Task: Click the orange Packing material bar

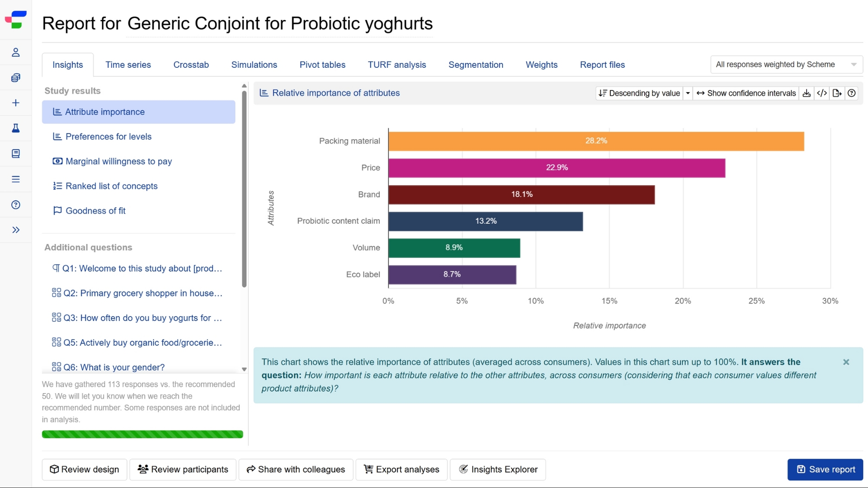Action: point(596,141)
